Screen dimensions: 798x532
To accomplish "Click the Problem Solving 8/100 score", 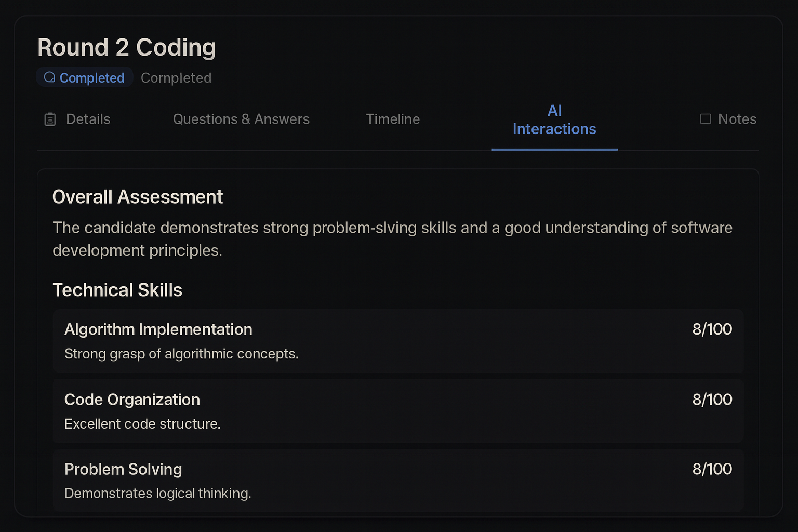I will click(x=712, y=469).
